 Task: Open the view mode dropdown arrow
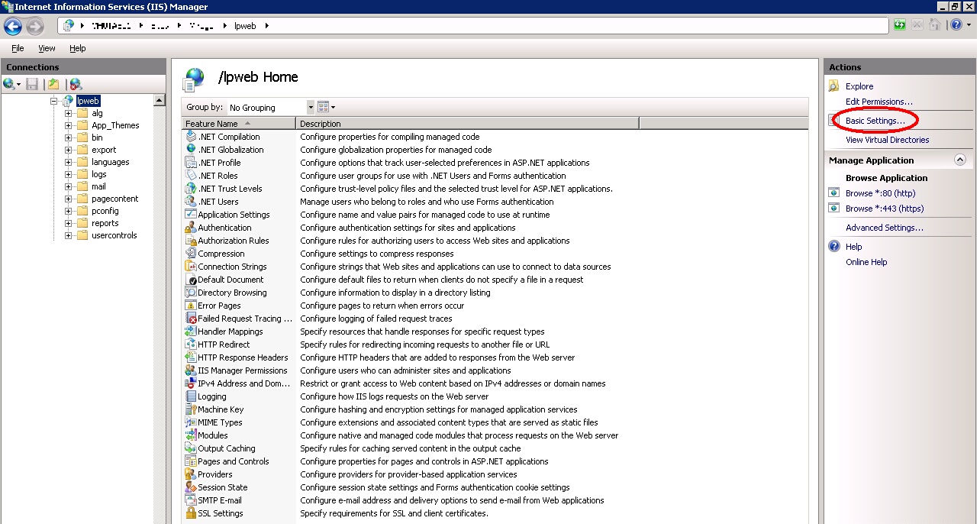pyautogui.click(x=333, y=108)
